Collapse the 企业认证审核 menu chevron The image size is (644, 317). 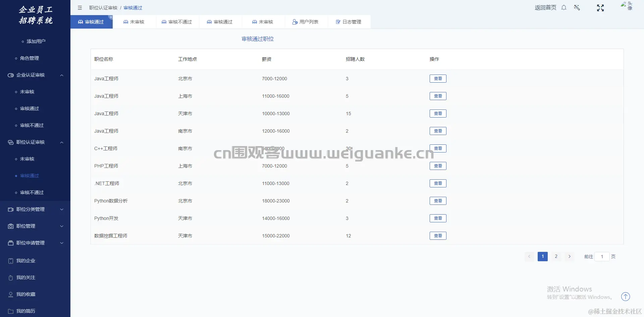pyautogui.click(x=62, y=75)
